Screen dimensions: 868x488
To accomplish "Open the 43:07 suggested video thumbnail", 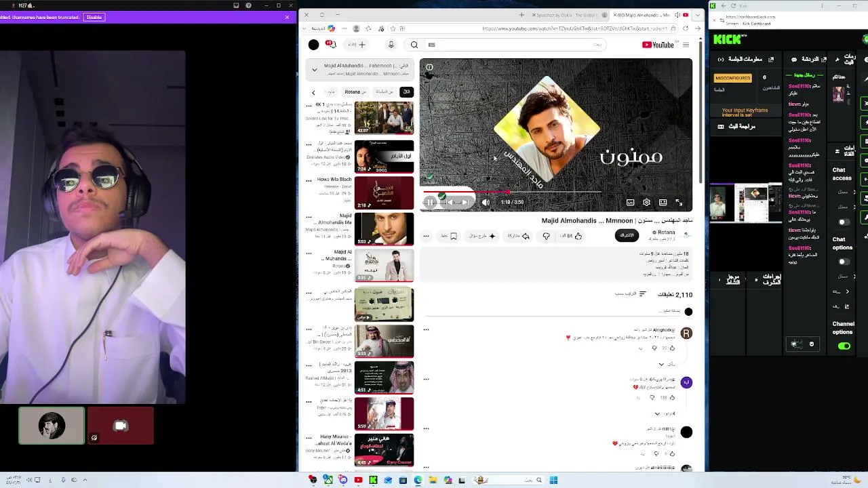I will point(384,117).
